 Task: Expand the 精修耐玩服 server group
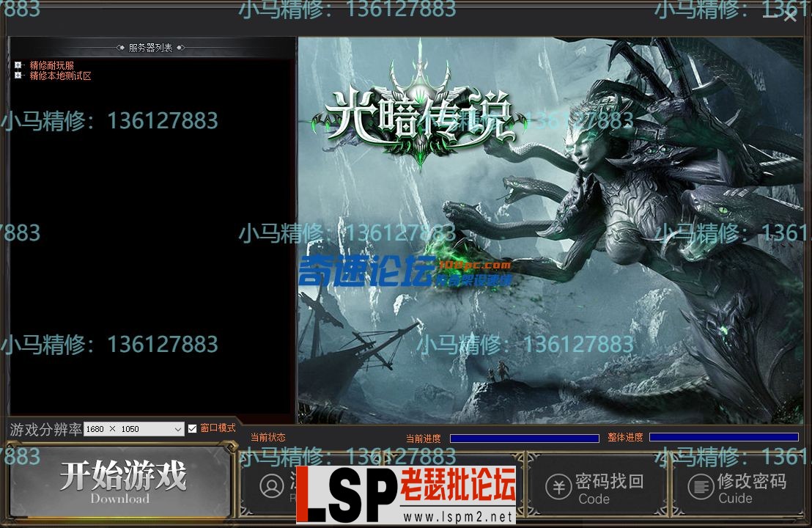coord(18,65)
